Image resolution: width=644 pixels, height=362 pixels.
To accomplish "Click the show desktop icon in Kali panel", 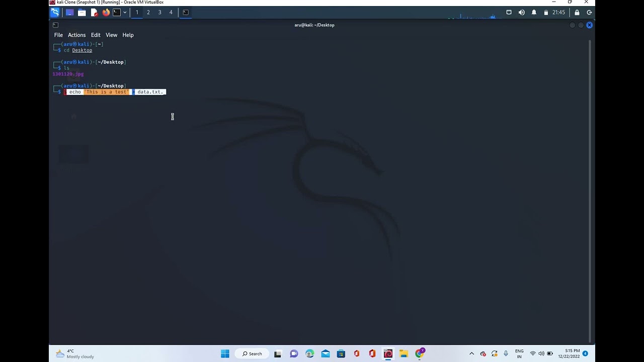I will pos(69,12).
